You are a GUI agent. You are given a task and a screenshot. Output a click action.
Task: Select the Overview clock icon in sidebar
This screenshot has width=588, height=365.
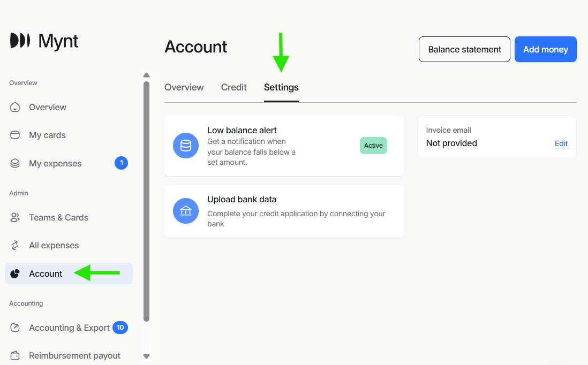pyautogui.click(x=14, y=107)
